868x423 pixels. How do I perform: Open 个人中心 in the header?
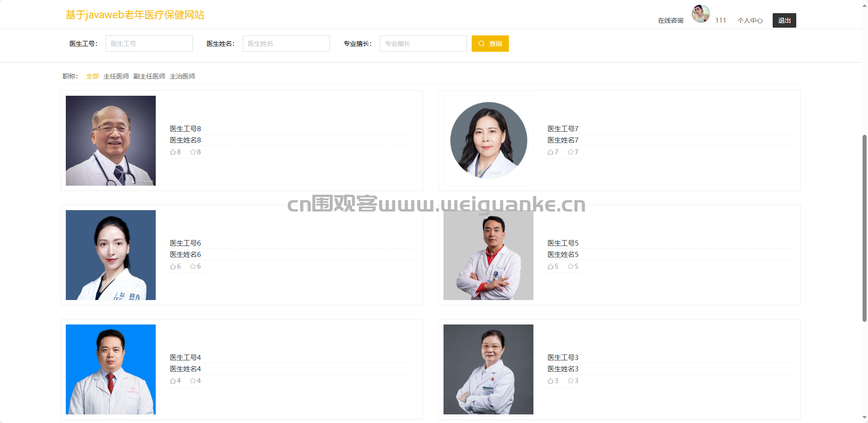pos(750,20)
